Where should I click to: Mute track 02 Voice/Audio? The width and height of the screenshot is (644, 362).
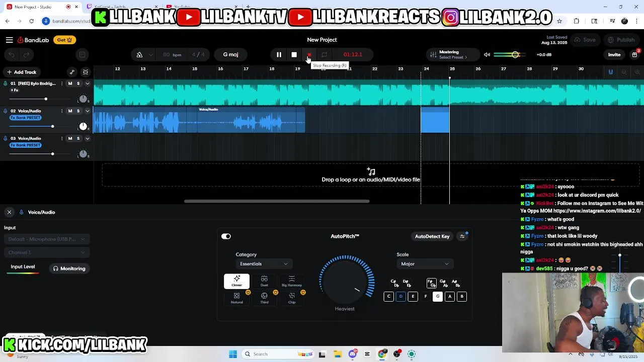[70, 111]
